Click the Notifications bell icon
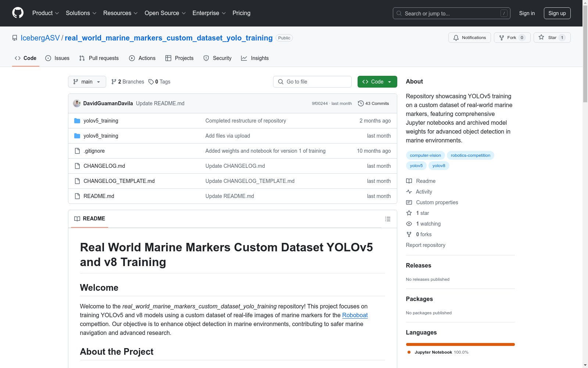 click(456, 38)
